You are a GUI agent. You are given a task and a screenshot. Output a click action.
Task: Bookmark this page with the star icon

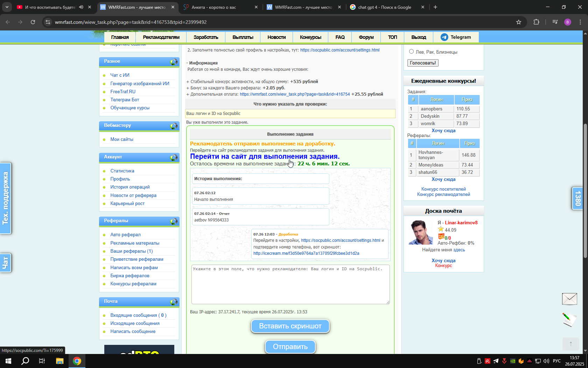point(519,22)
